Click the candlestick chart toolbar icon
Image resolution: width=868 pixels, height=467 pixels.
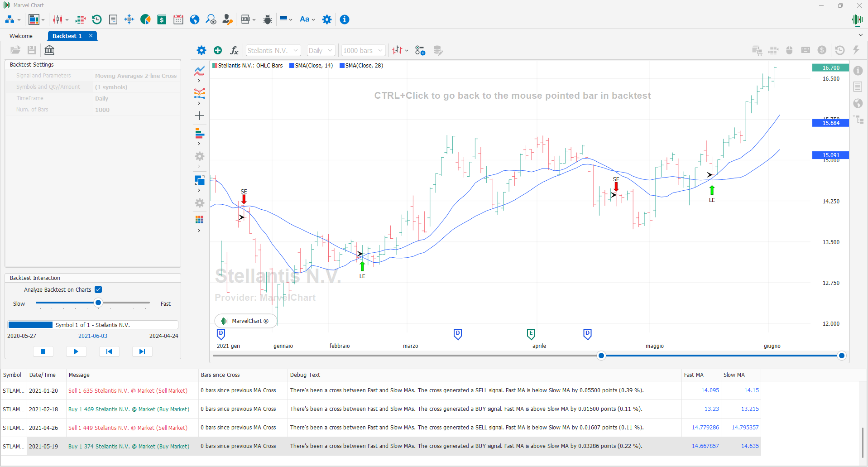58,19
